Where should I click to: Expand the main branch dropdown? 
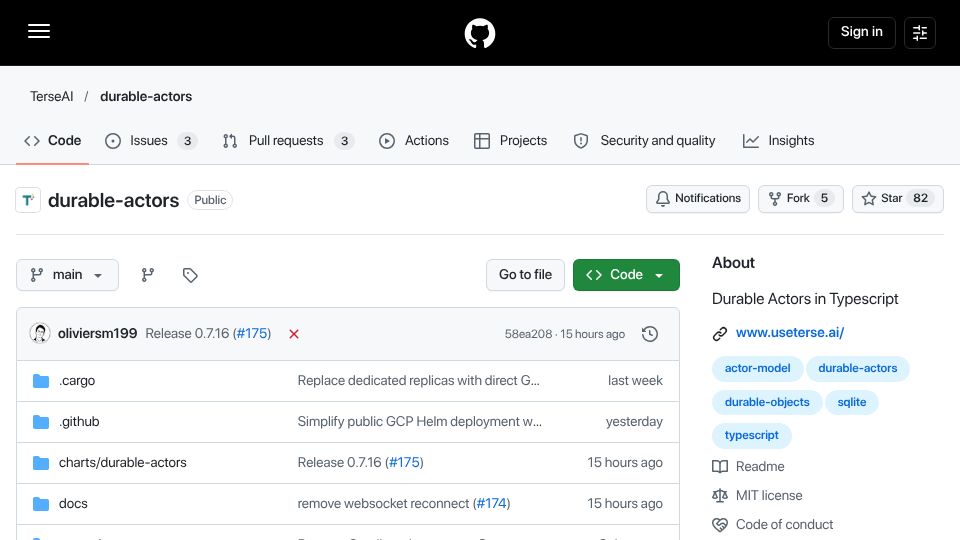point(67,275)
